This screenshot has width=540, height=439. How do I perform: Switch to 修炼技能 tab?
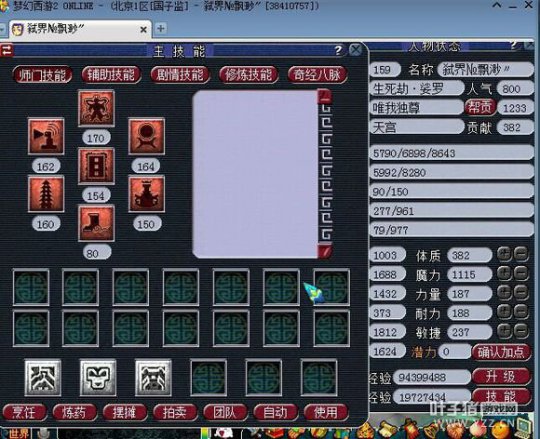(248, 75)
